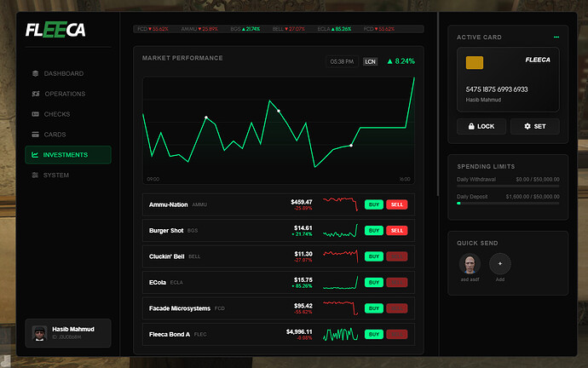
Task: Buy Ammu-Nation stock
Action: click(x=373, y=204)
